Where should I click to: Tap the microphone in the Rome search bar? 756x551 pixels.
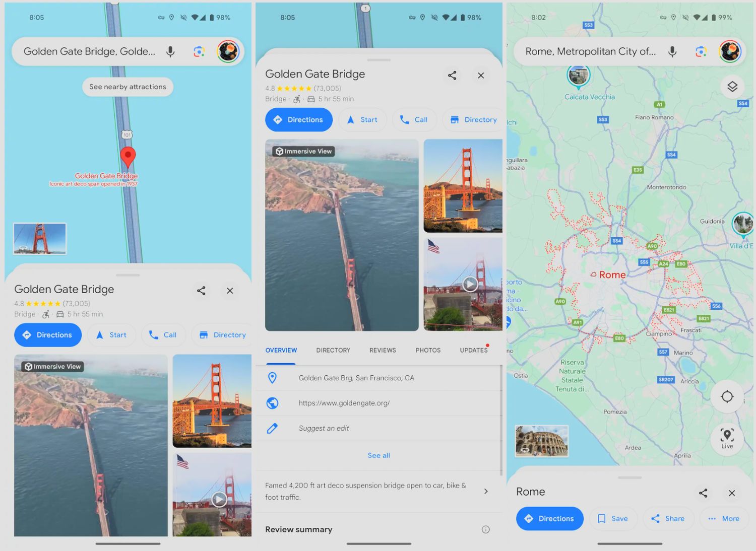pos(672,51)
